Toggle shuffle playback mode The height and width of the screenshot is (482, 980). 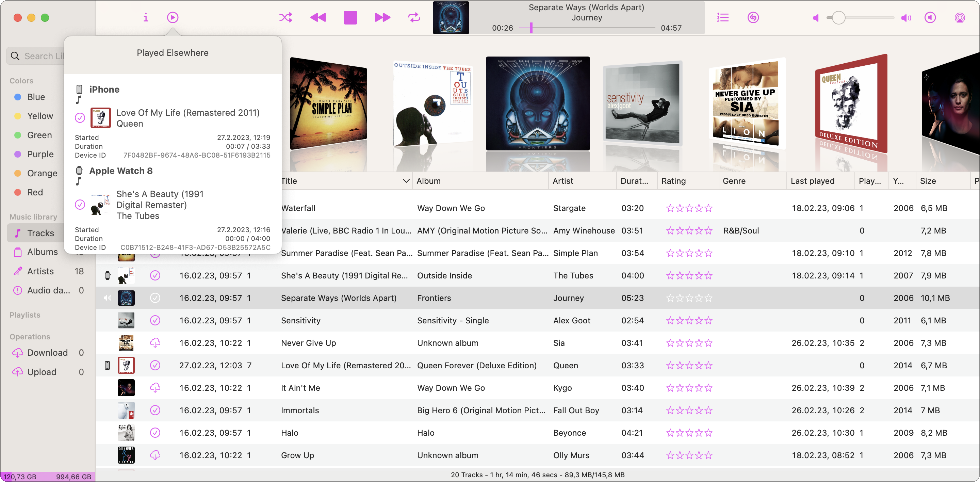[286, 17]
